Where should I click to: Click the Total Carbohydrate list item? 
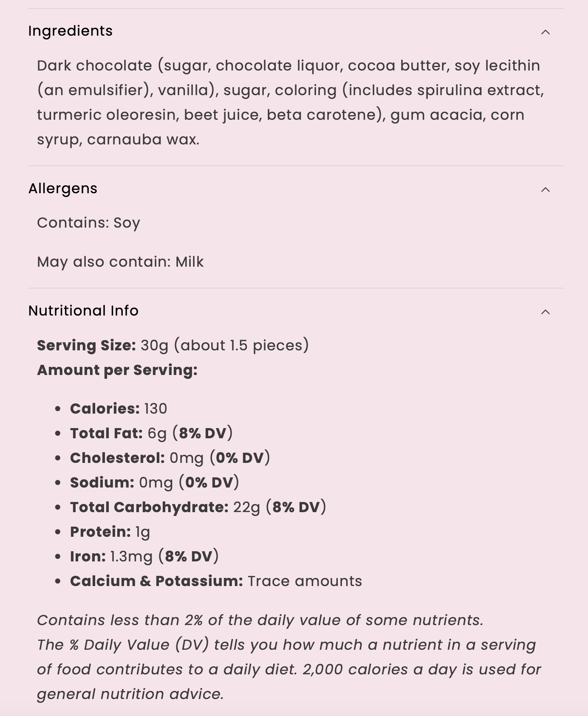pos(198,507)
